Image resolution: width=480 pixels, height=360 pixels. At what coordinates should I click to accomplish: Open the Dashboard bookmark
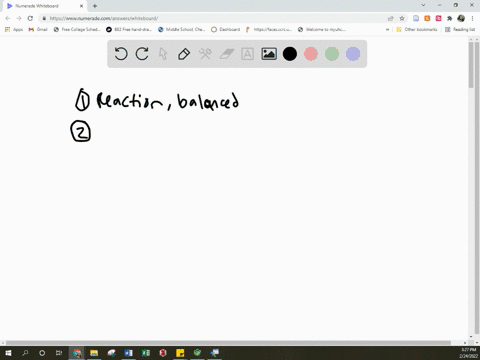click(226, 29)
